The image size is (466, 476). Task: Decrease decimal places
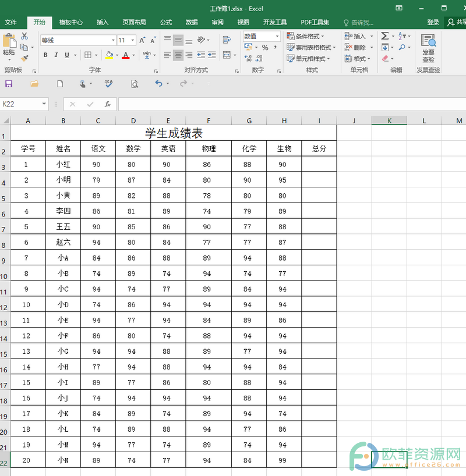259,58
